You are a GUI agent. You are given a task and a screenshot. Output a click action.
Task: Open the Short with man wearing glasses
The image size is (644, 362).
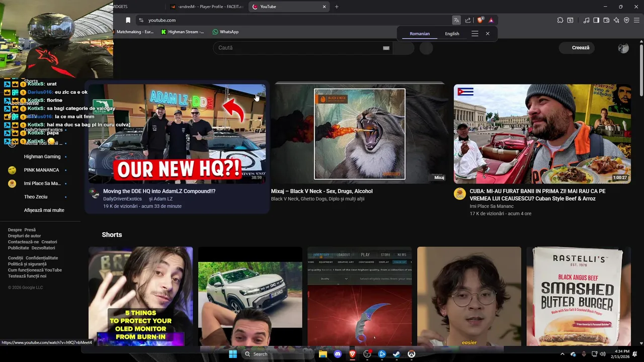click(x=469, y=296)
